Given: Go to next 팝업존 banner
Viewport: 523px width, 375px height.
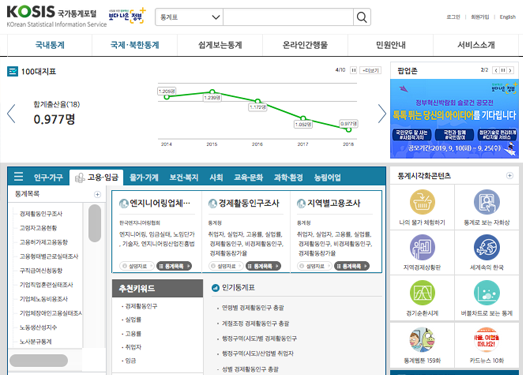Looking at the screenshot, I should [x=510, y=70].
